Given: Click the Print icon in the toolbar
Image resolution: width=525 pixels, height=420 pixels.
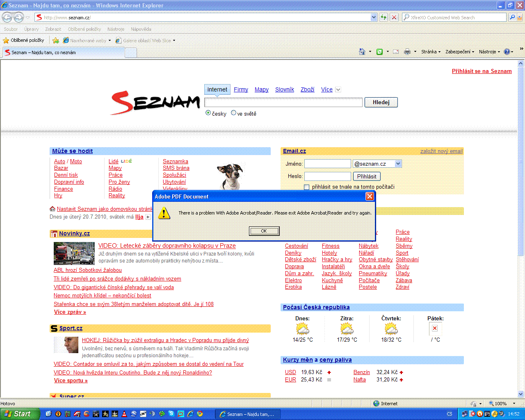Looking at the screenshot, I should (x=407, y=52).
